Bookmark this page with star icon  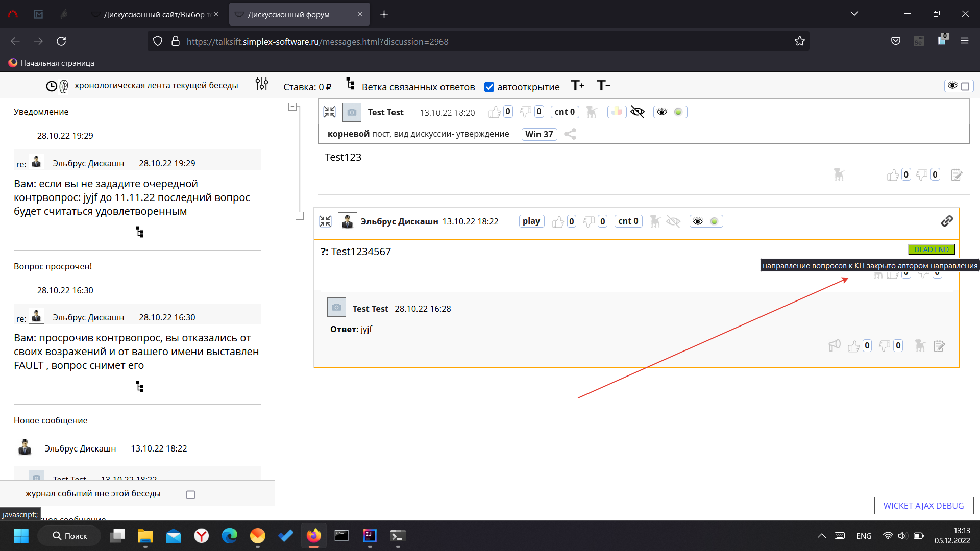click(x=799, y=41)
